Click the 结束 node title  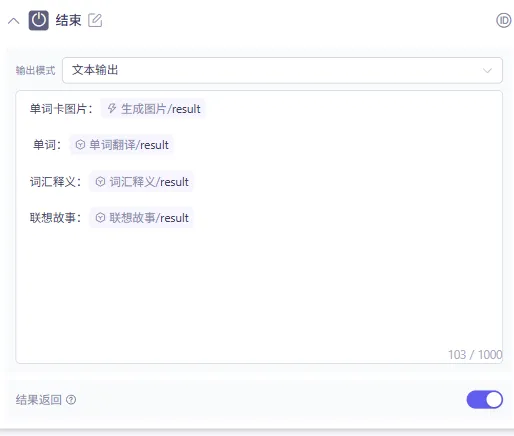point(68,20)
